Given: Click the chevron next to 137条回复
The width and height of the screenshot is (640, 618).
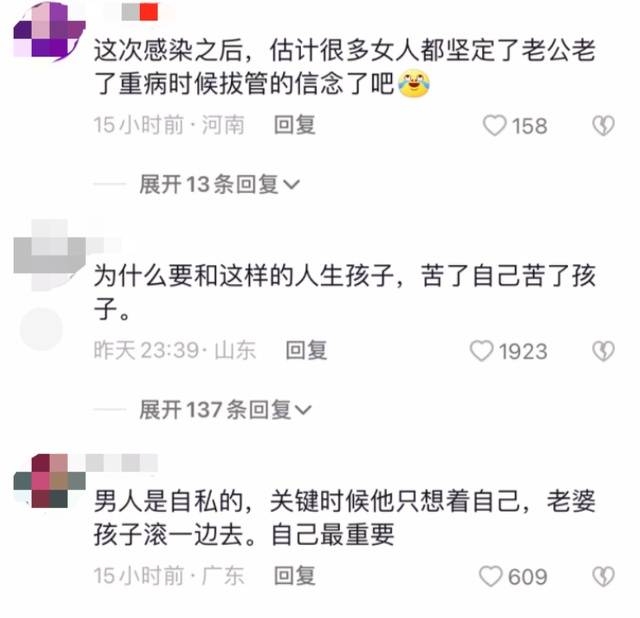Looking at the screenshot, I should [x=303, y=410].
